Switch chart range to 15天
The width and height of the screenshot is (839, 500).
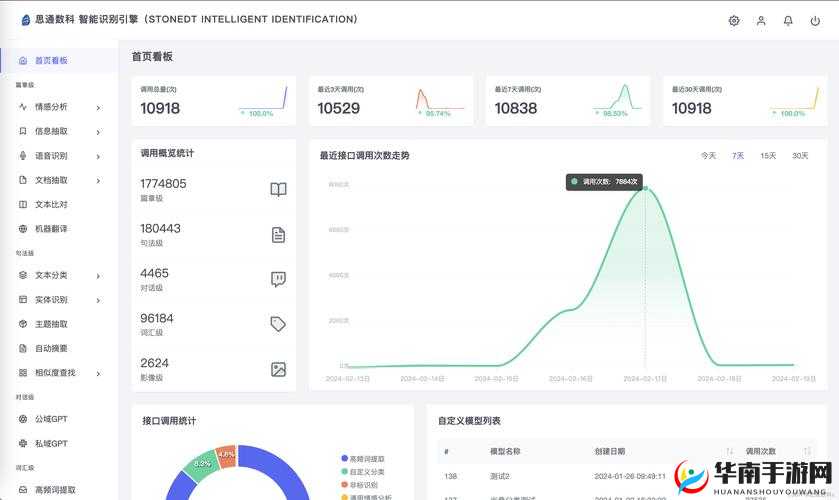click(768, 155)
